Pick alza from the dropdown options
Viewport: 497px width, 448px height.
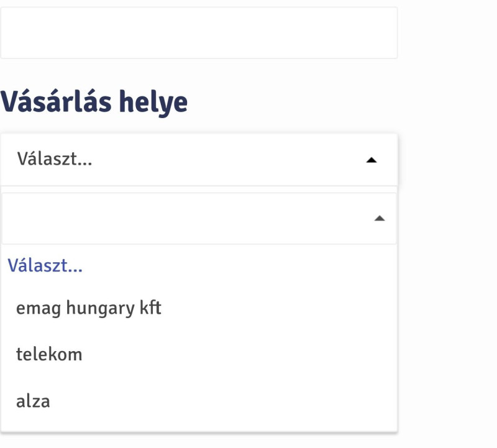tap(33, 401)
